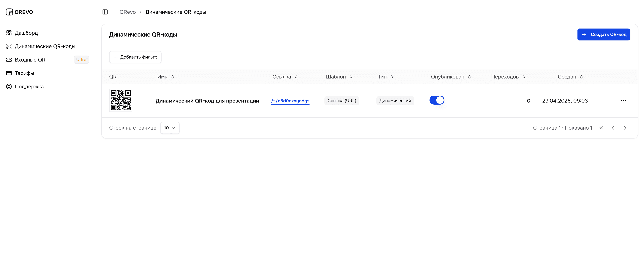Open the row actions three-dots menu

[x=623, y=101]
